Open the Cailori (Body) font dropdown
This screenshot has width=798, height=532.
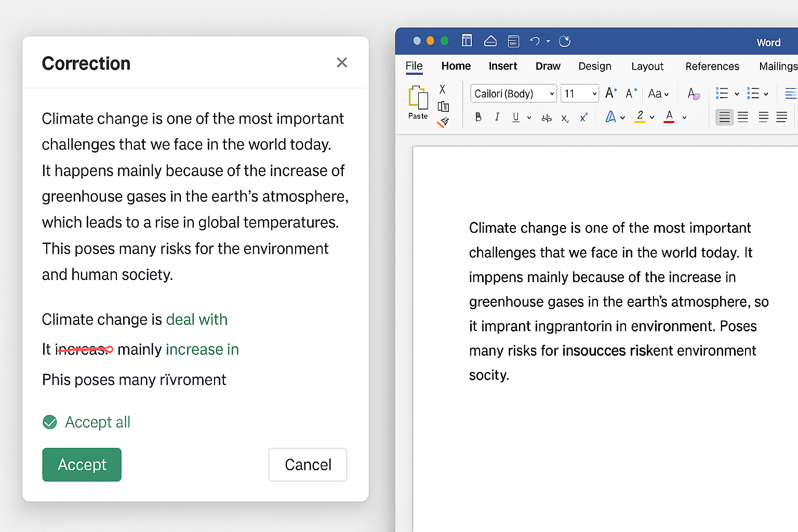[514, 94]
